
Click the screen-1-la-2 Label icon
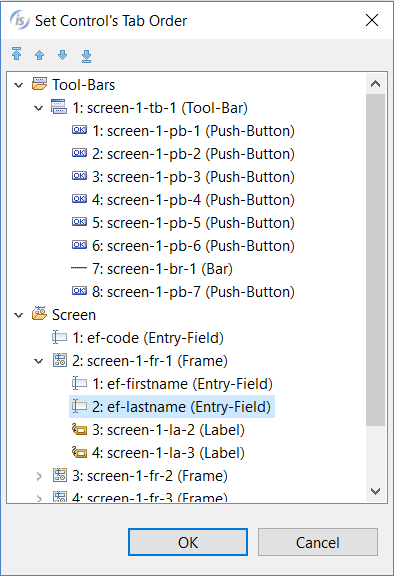point(79,429)
